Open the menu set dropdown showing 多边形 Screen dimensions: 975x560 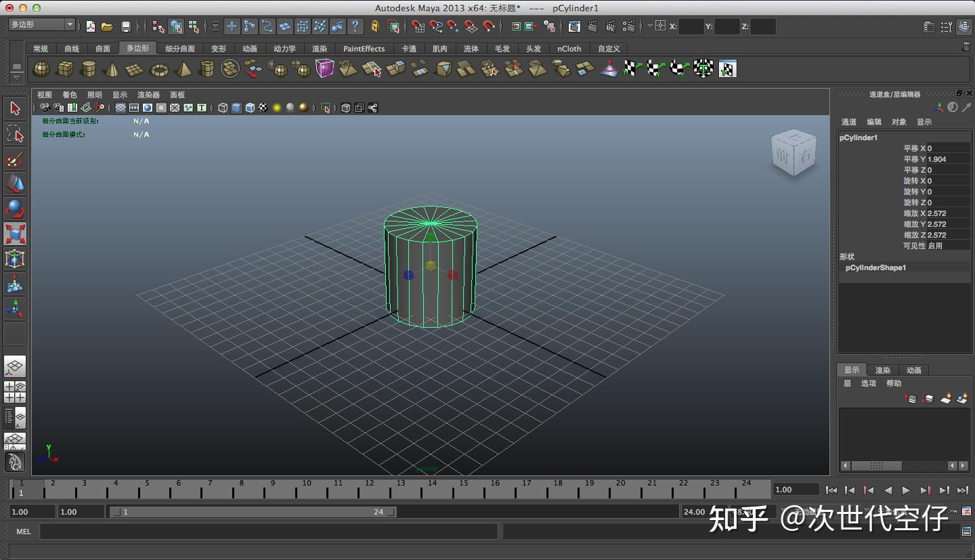point(39,24)
